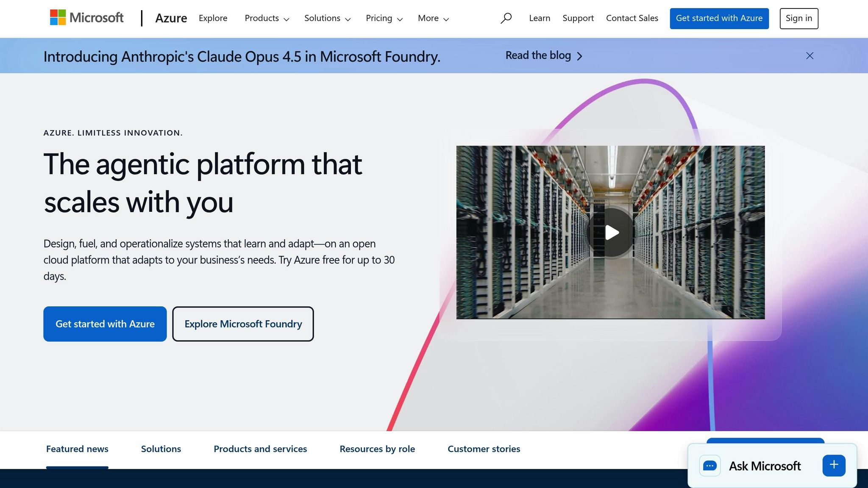Expand Ask Microsoft with plus button
This screenshot has height=488, width=868.
tap(834, 465)
